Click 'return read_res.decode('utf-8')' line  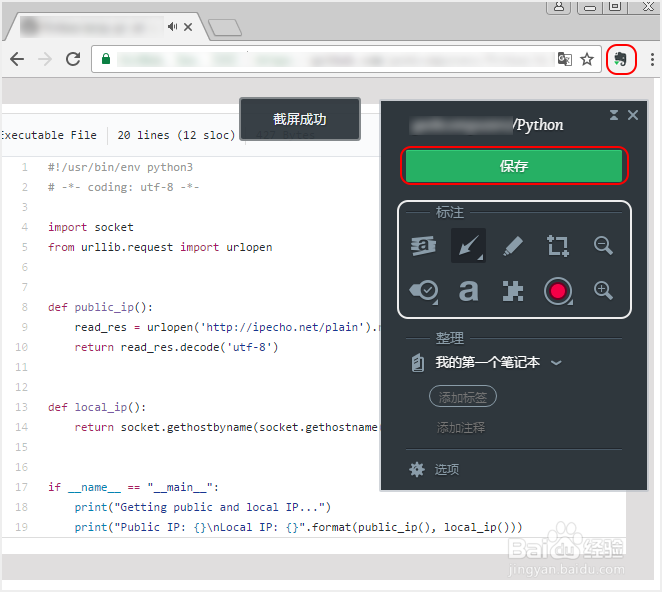(176, 347)
